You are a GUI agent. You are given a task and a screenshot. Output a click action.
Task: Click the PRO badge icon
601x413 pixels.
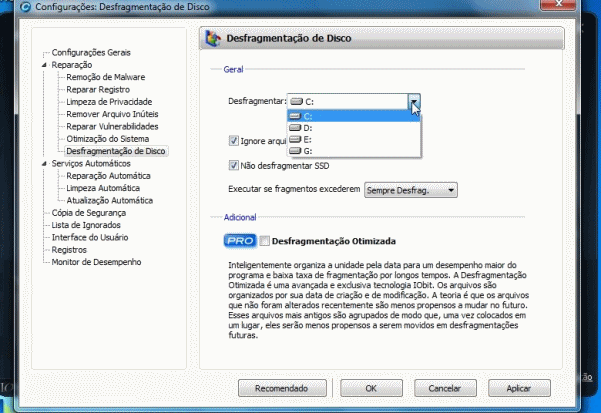(x=240, y=241)
